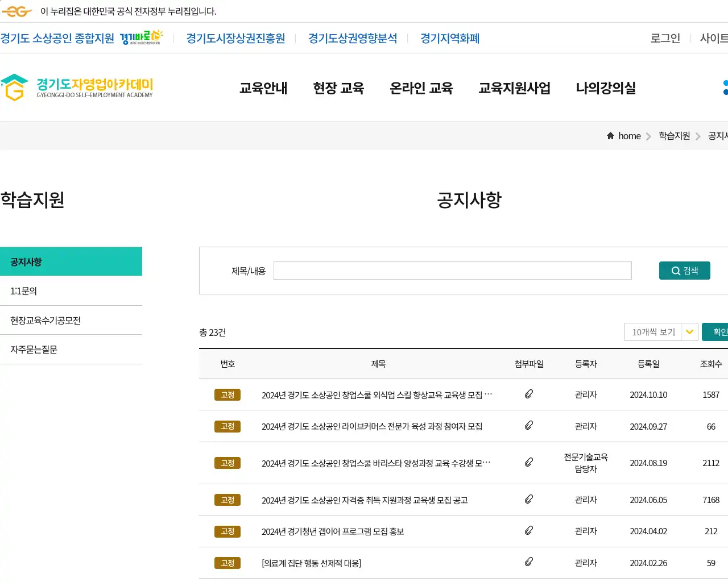Open attachment icon for 라이브커머스 notice
The image size is (728, 582).
[x=529, y=425]
